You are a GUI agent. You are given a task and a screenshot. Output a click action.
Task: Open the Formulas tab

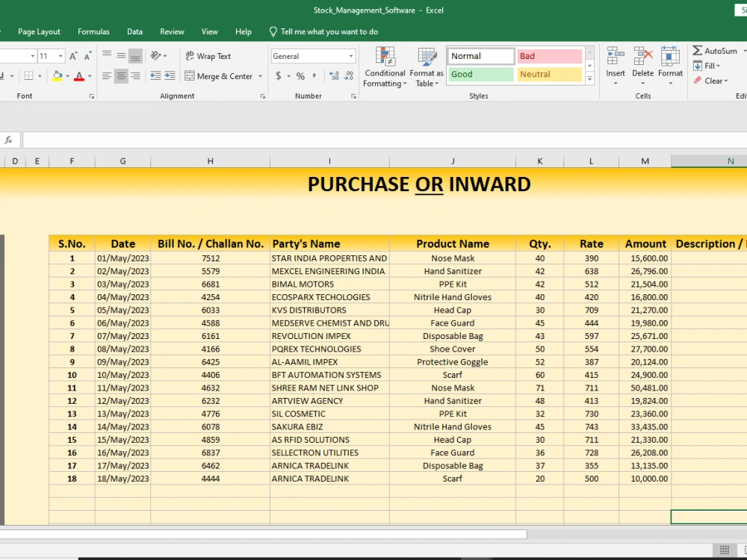pyautogui.click(x=93, y=31)
